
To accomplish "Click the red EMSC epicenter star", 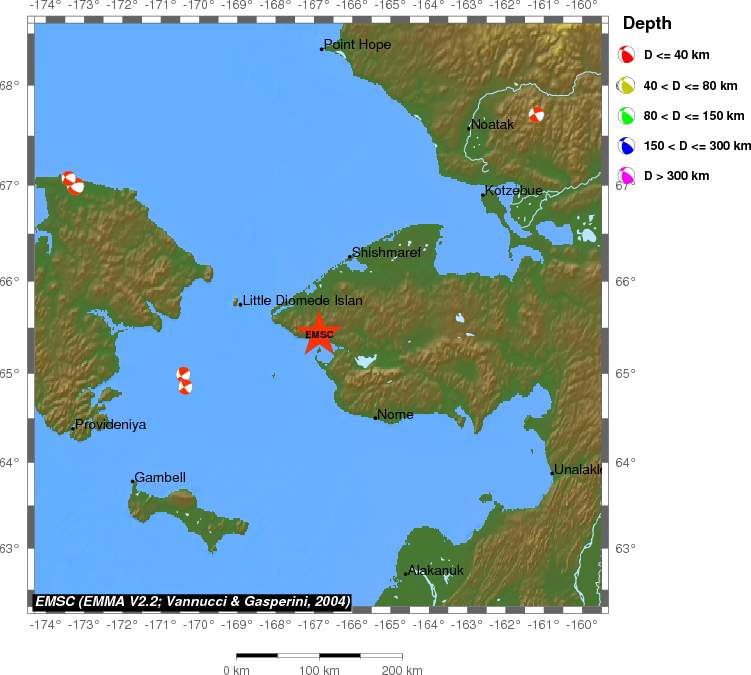I will coord(320,334).
